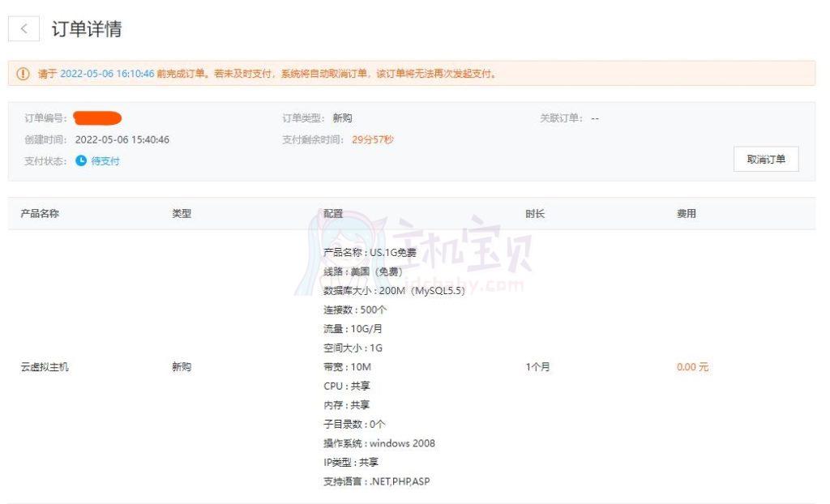Select the 费用 column header
This screenshot has height=504, width=830.
(x=685, y=213)
